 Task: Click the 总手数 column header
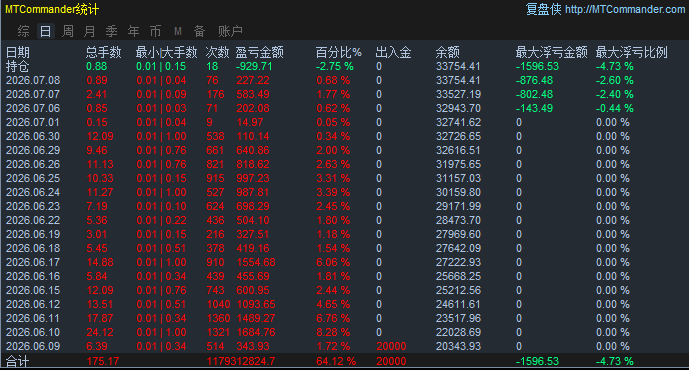[103, 53]
